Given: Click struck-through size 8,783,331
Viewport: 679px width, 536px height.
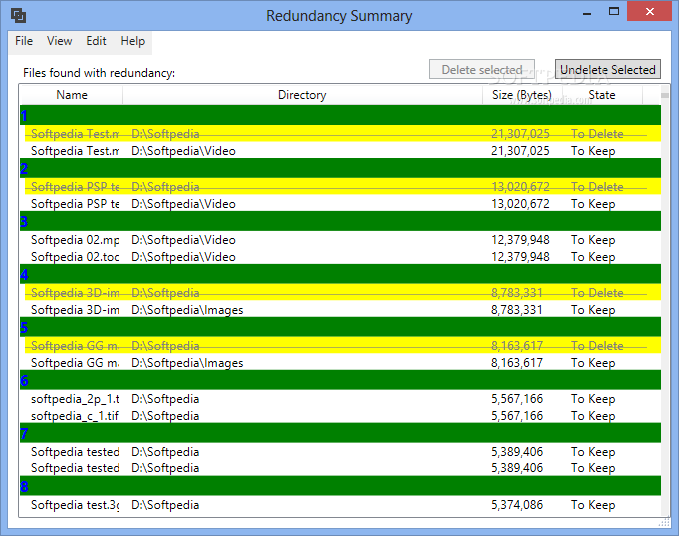Looking at the screenshot, I should click(517, 293).
